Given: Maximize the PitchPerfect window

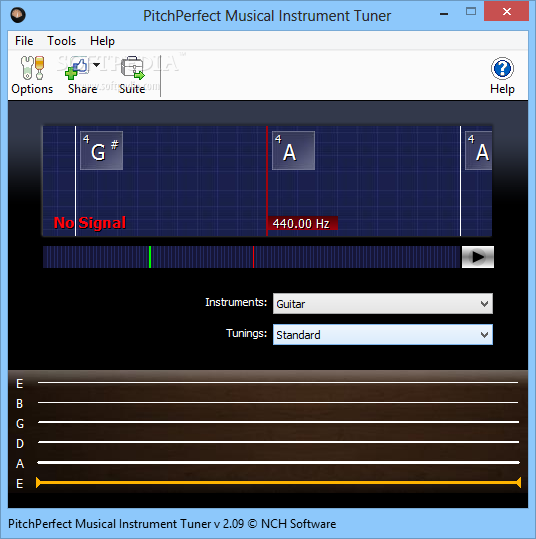Looking at the screenshot, I should pyautogui.click(x=471, y=12).
